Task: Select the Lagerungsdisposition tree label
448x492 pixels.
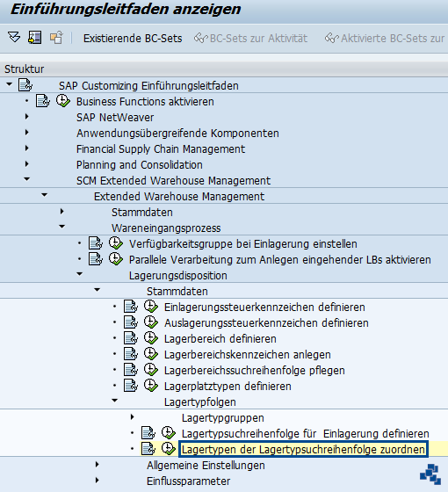Action: pos(177,276)
